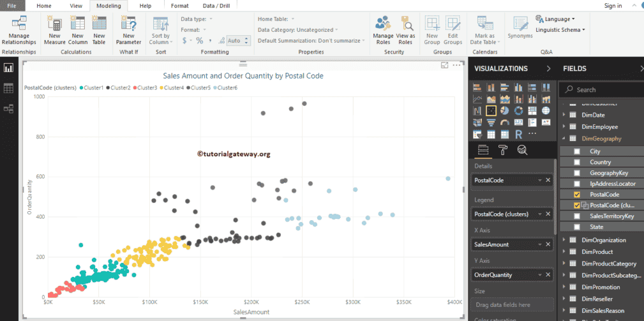Open Manage Roles
This screenshot has height=321, width=644.
pyautogui.click(x=383, y=31)
